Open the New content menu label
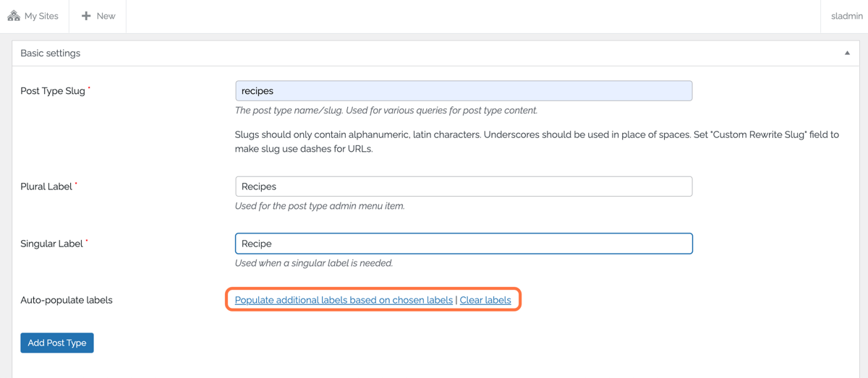 [106, 16]
